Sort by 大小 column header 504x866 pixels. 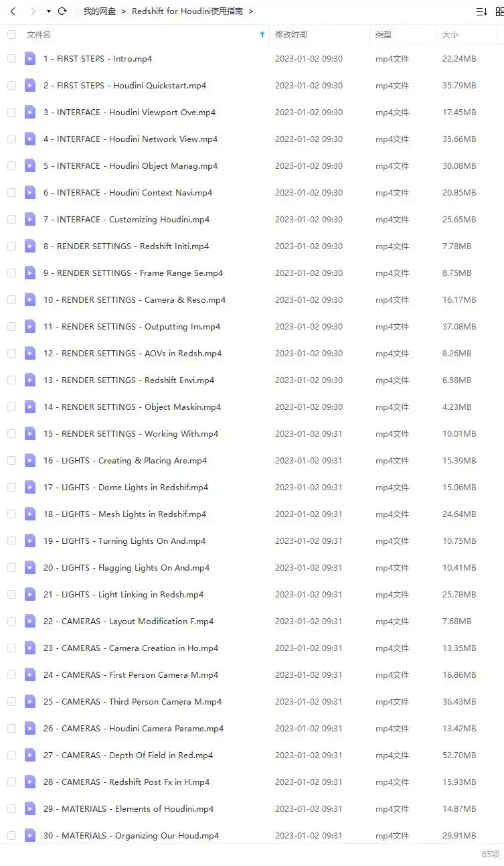tap(450, 35)
